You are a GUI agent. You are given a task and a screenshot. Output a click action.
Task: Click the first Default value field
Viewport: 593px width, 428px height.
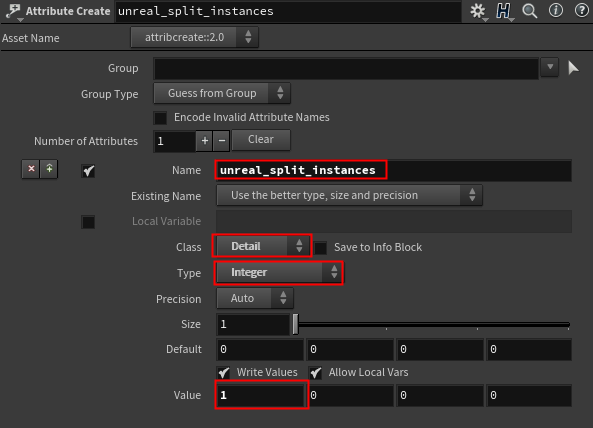pos(260,349)
